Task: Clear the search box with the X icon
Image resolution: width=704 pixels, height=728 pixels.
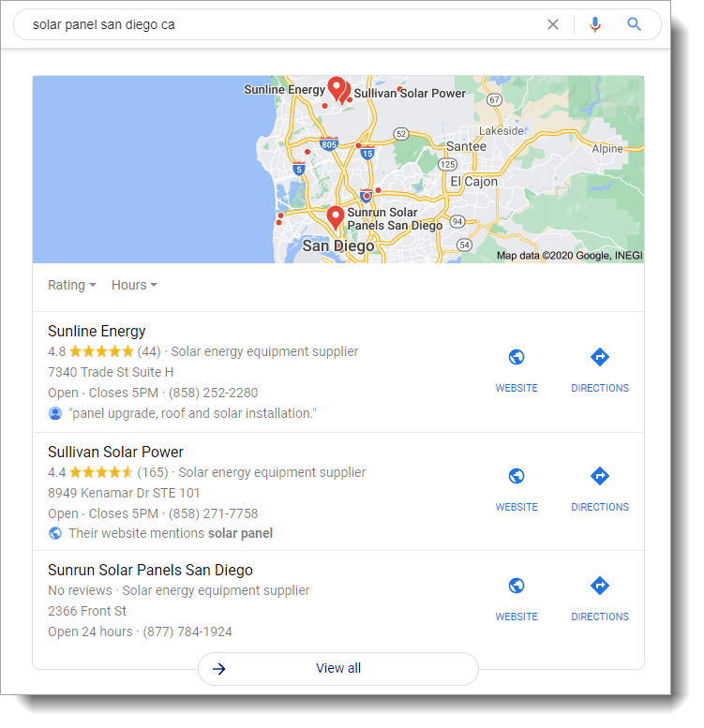Action: click(553, 24)
